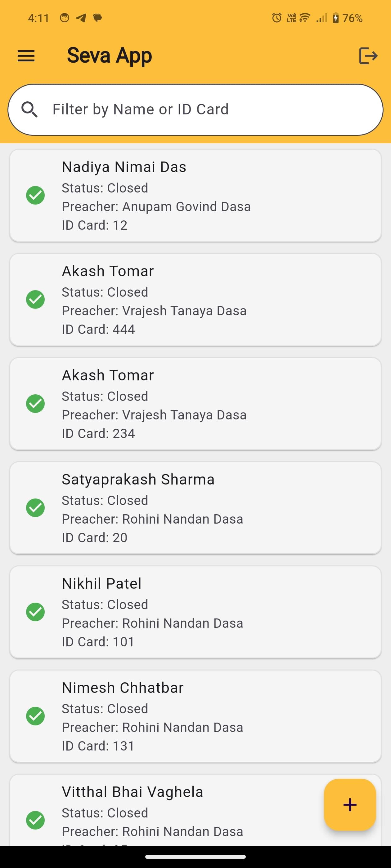
Task: Open the Vitthal Bhai Vaghela entry
Action: click(195, 810)
